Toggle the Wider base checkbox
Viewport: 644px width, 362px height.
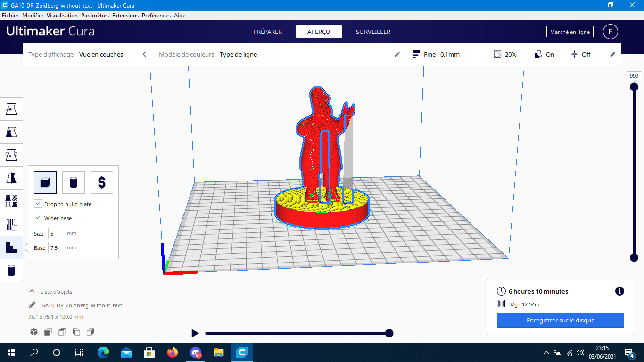[38, 218]
